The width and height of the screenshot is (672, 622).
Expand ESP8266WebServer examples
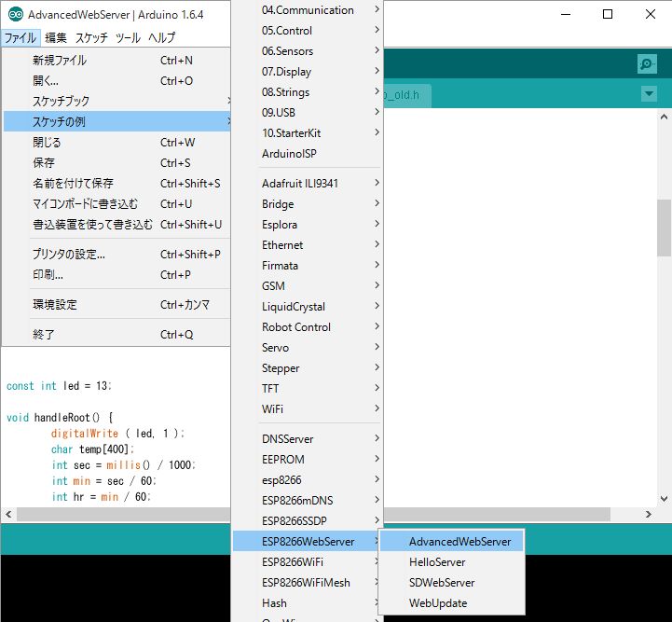307,542
